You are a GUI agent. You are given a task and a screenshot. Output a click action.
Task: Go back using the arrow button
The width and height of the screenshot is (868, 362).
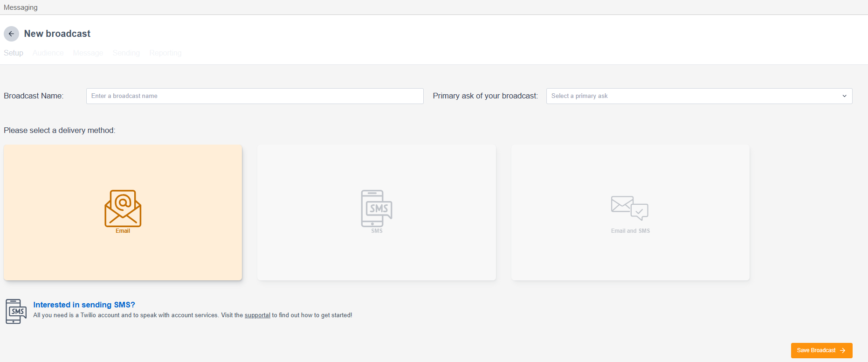(11, 34)
